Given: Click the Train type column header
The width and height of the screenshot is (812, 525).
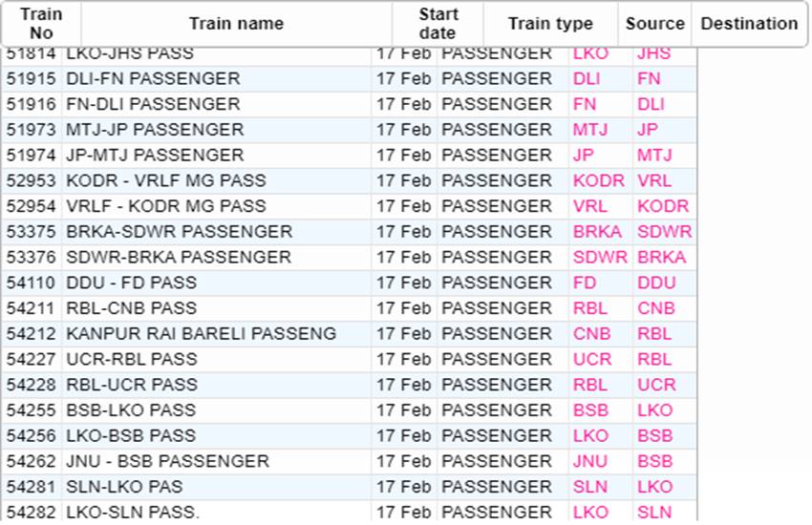Looking at the screenshot, I should [x=550, y=24].
